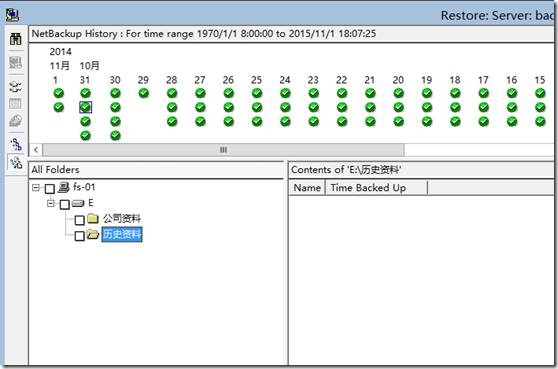Screen dimensions: 558x369
Task: Select the second backup checkmark under date 24
Action: [285, 107]
